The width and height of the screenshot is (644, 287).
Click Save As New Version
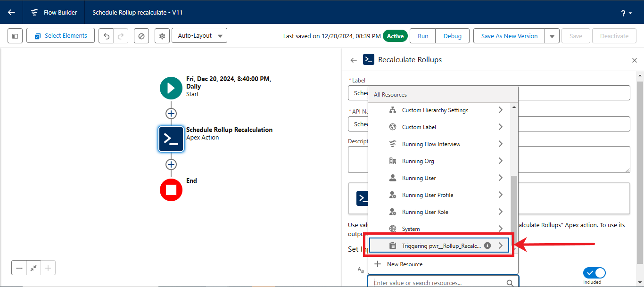click(x=509, y=36)
